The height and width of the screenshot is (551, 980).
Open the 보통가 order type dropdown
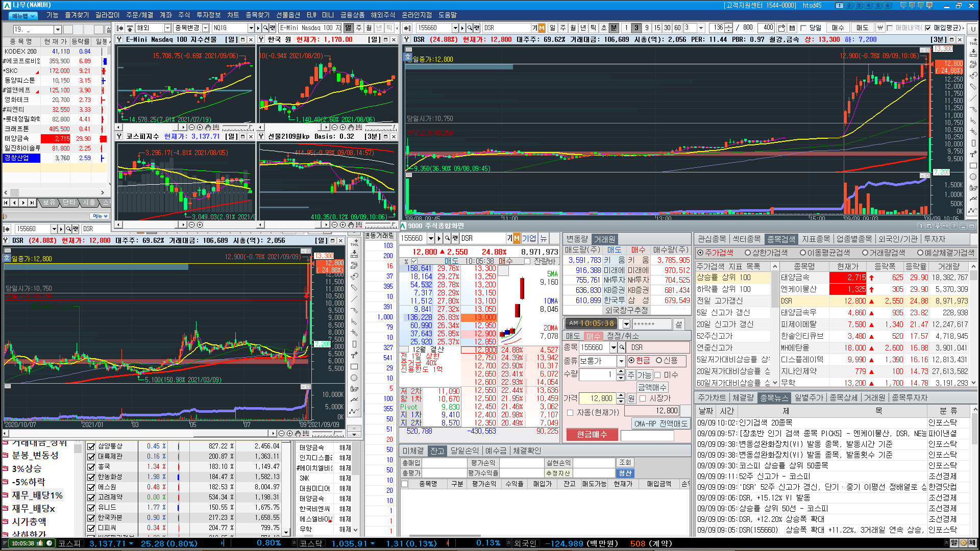tap(621, 361)
